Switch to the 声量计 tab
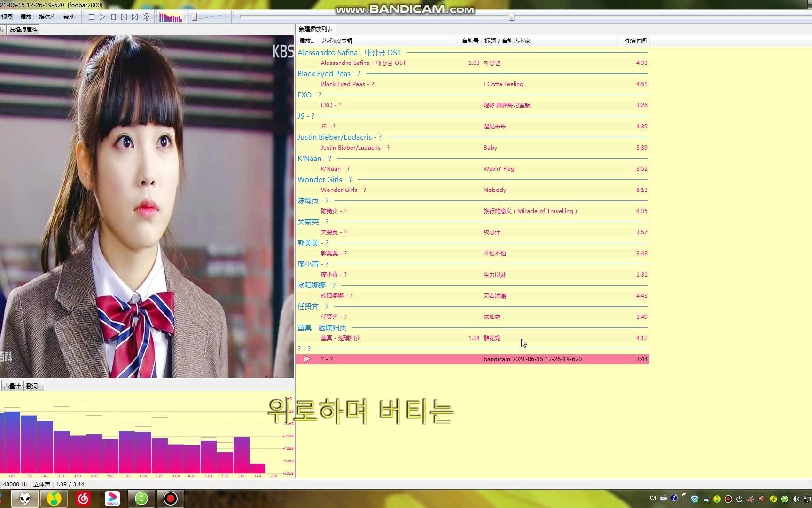 click(12, 386)
